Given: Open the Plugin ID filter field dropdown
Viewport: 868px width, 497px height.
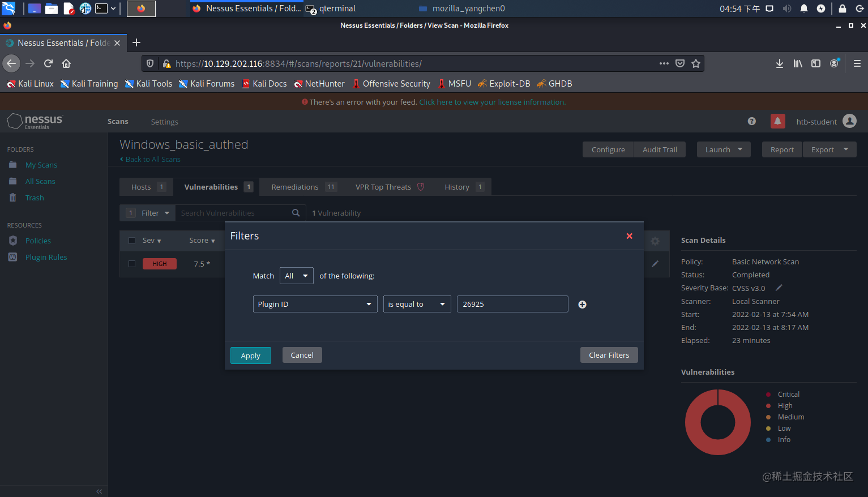Looking at the screenshot, I should click(x=315, y=304).
